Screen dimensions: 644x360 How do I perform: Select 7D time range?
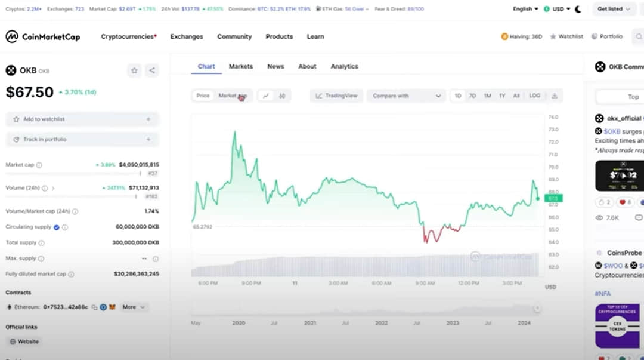click(x=472, y=96)
